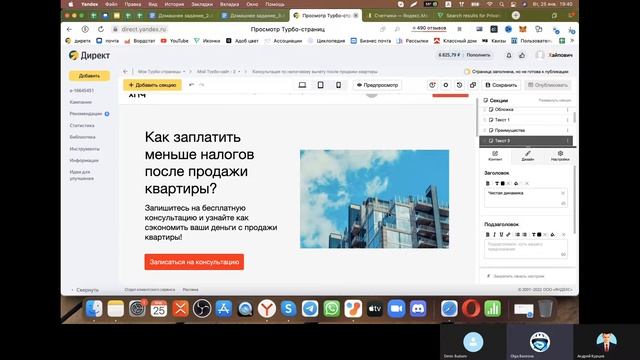640x360 pixels.
Task: Click the Опубликовать button
Action: click(548, 85)
